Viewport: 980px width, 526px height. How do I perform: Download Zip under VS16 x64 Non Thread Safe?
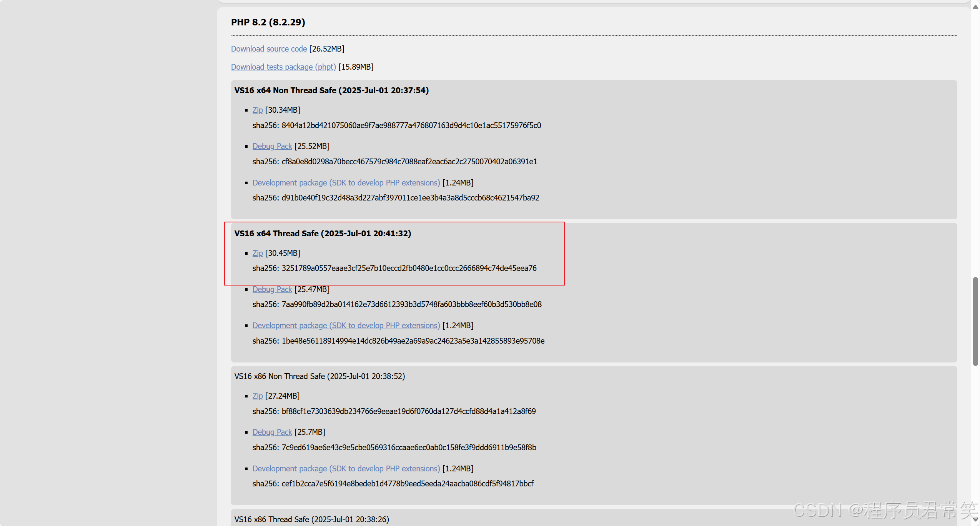[x=258, y=110]
